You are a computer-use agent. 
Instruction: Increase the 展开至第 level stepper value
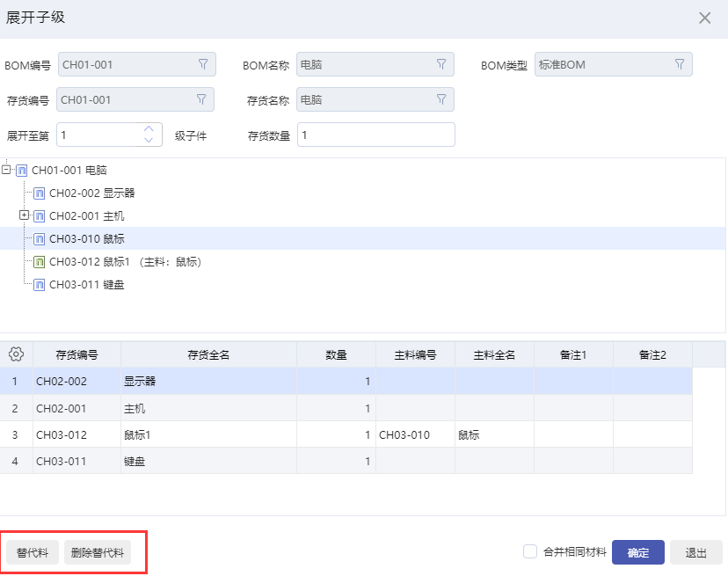point(149,129)
